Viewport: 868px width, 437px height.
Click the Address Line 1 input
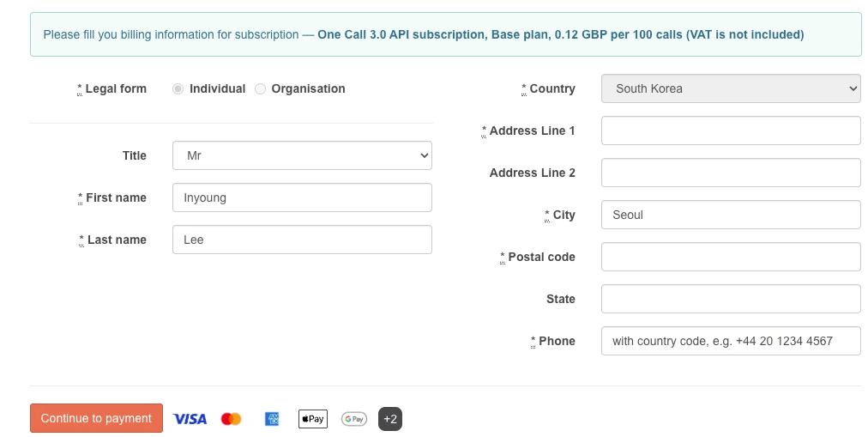pyautogui.click(x=731, y=130)
